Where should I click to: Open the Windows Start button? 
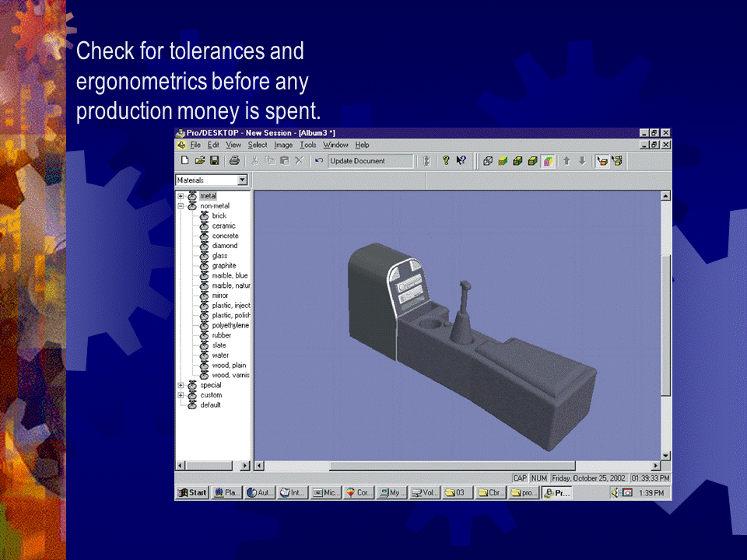click(x=192, y=493)
